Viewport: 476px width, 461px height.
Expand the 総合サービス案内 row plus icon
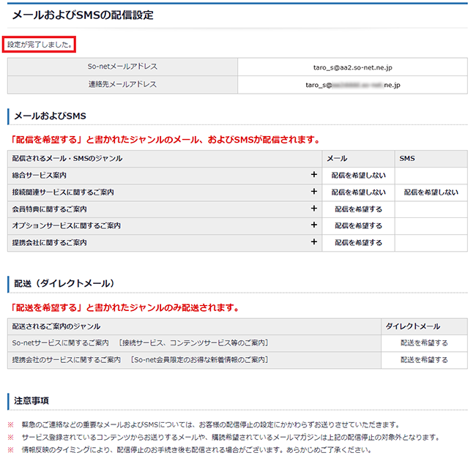click(x=313, y=176)
